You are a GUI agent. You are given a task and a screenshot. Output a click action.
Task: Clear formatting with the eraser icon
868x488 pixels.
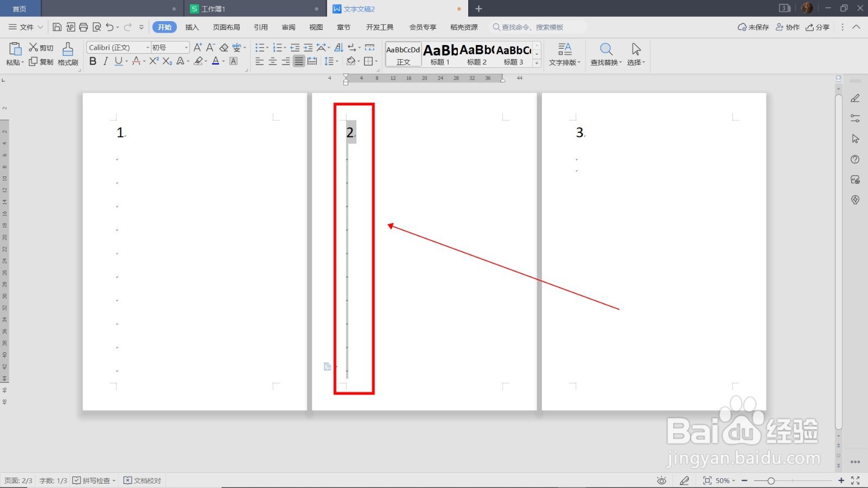224,48
